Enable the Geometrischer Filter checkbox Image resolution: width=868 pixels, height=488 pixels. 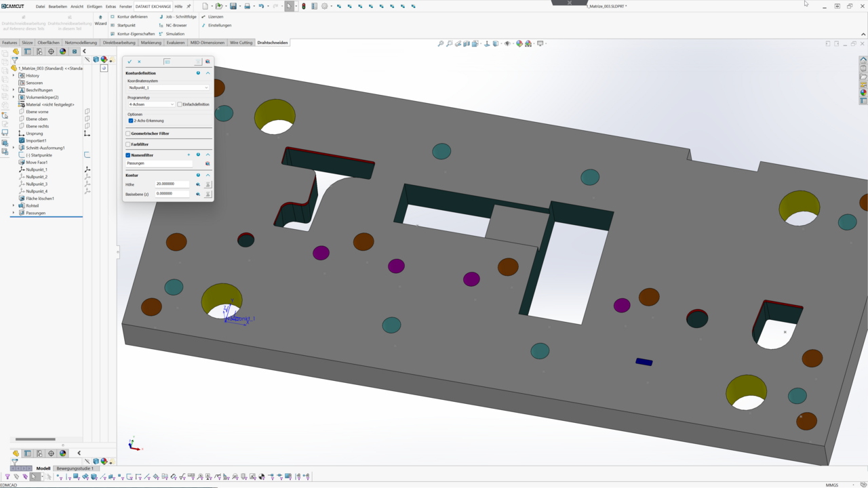tap(128, 134)
